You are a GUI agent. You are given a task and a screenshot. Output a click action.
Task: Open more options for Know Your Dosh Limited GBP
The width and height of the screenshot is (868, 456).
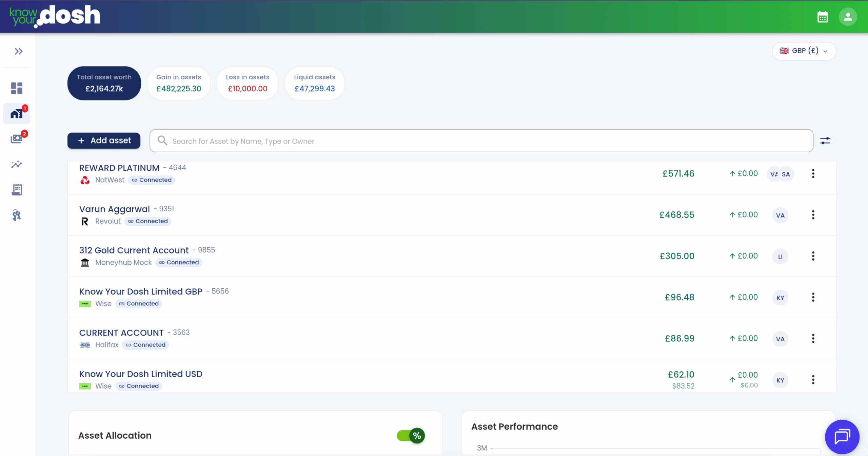pos(813,297)
